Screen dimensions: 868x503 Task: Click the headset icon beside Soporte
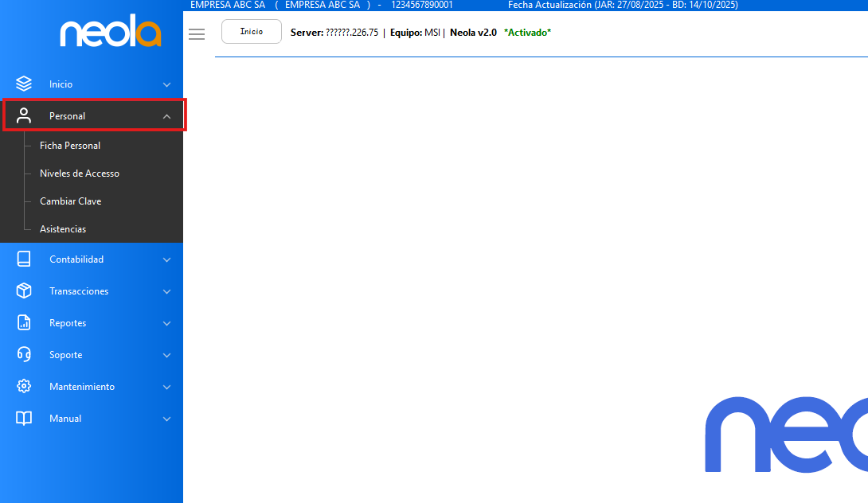click(24, 354)
